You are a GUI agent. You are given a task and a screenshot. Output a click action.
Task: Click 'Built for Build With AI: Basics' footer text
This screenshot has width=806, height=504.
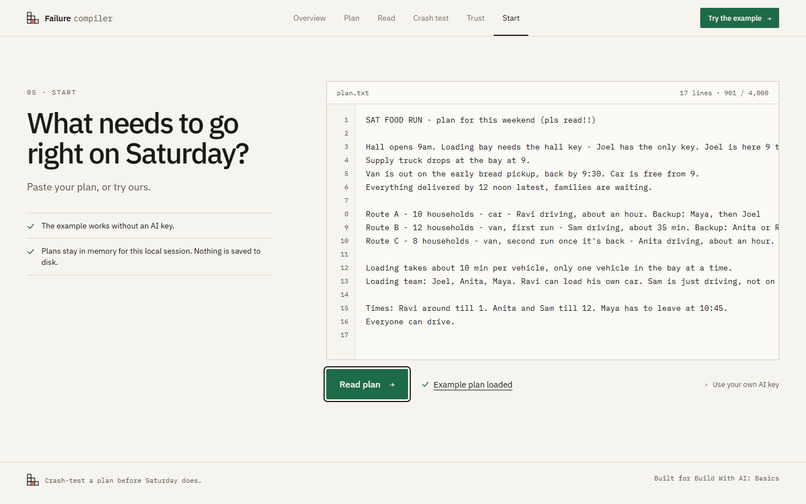[x=717, y=478]
